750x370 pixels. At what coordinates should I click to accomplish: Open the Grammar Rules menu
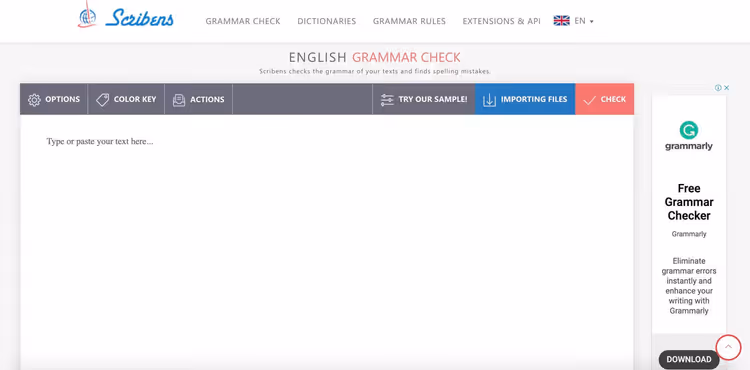[409, 21]
